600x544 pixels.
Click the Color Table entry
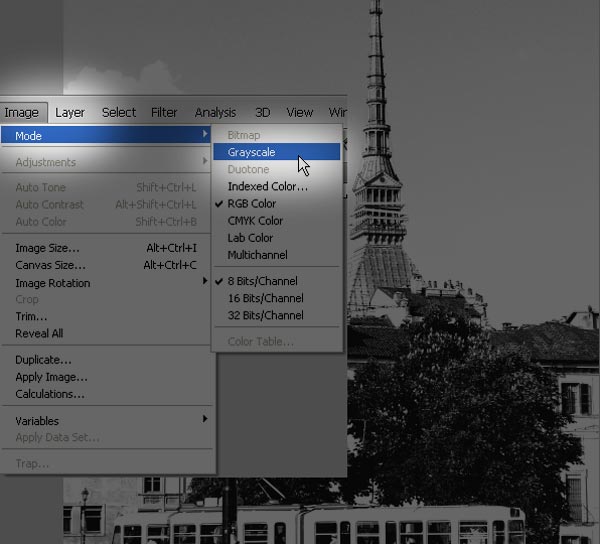[x=277, y=341]
